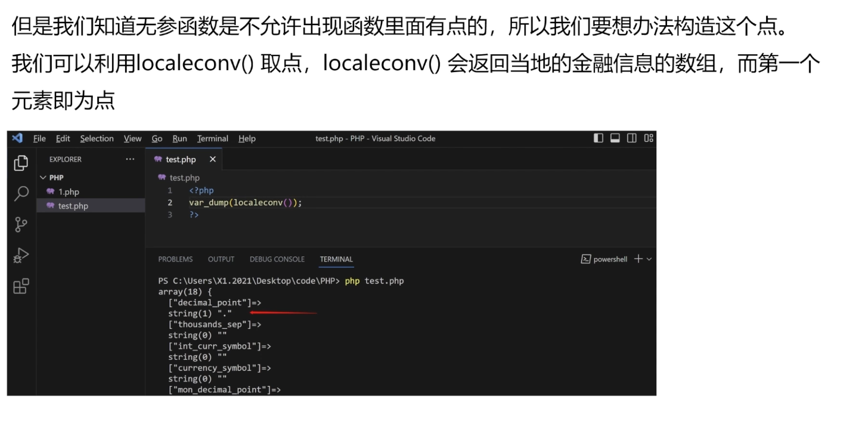
Task: Open the Customize Layout icon
Action: tap(648, 138)
